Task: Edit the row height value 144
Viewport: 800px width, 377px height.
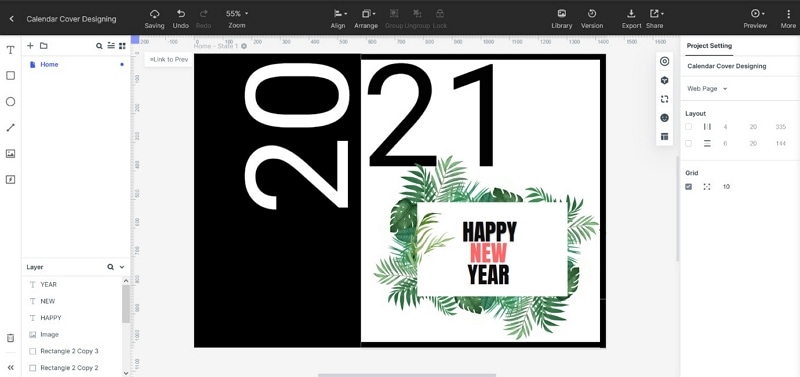Action: pyautogui.click(x=781, y=144)
